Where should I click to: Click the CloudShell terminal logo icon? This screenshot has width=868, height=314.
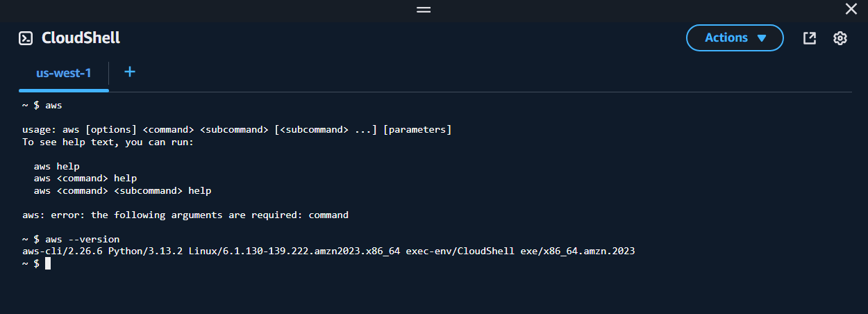coord(26,38)
